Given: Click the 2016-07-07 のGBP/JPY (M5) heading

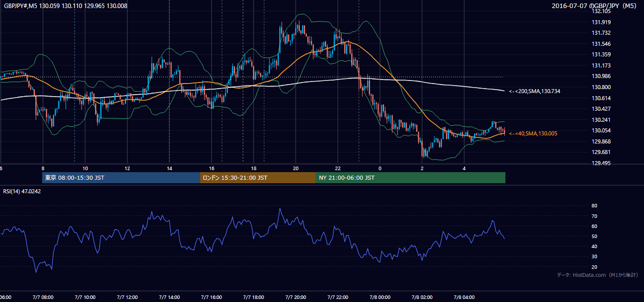Looking at the screenshot, I should pyautogui.click(x=595, y=6).
